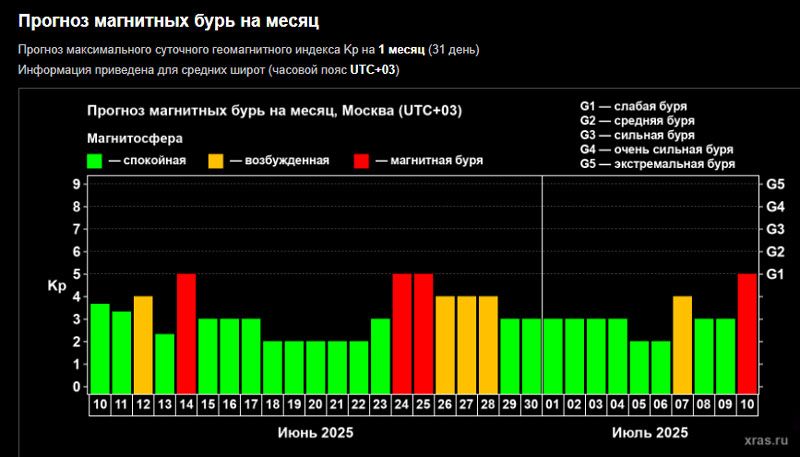Click the red bar for June 24
The image size is (800, 457).
point(402,332)
